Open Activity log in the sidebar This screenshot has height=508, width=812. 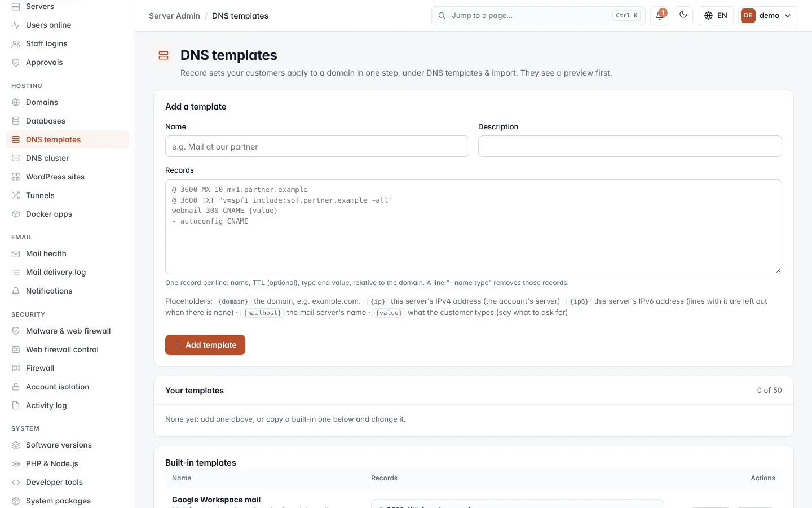point(67,406)
